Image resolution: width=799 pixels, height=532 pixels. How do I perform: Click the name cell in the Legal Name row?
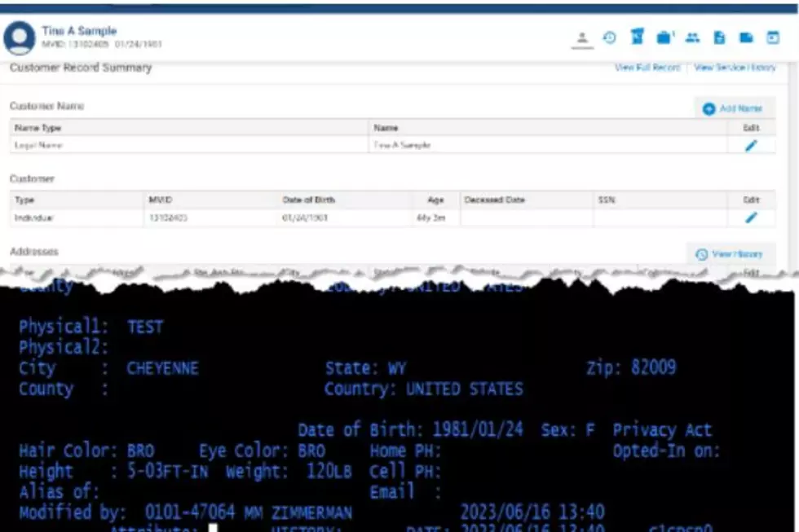(x=547, y=145)
